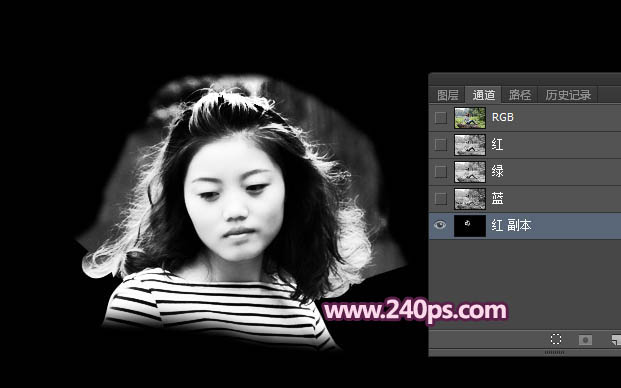Save selection as channel icon

[x=585, y=340]
